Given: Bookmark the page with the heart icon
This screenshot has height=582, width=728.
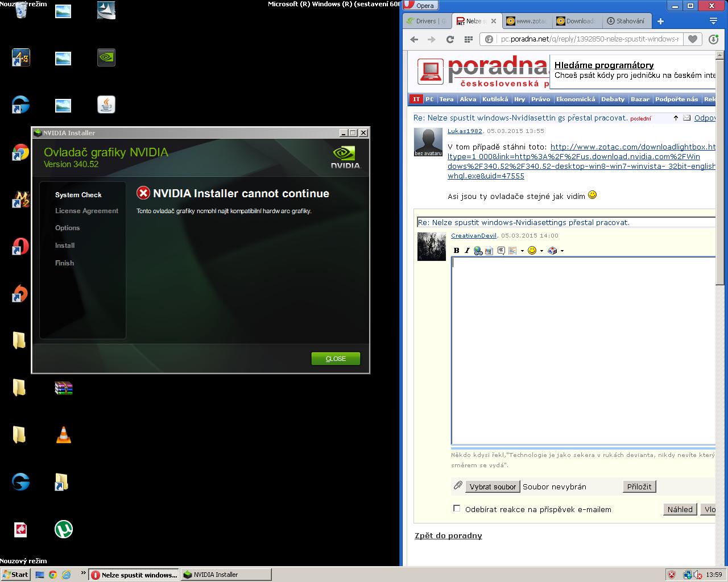Looking at the screenshot, I should click(x=692, y=39).
